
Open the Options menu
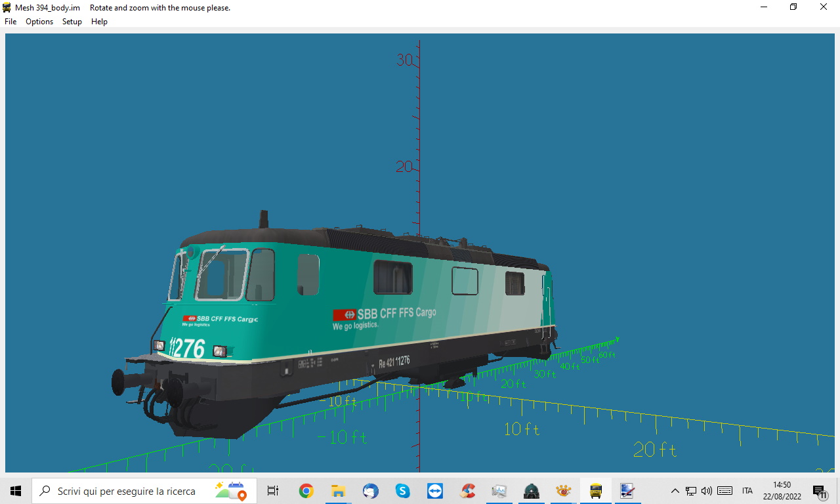point(39,22)
